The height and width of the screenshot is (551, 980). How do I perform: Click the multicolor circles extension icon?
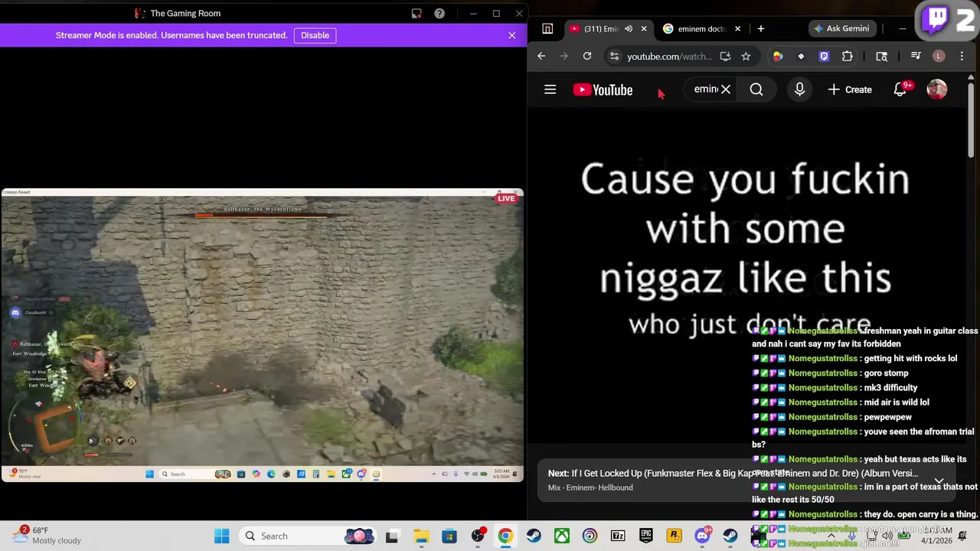click(778, 56)
